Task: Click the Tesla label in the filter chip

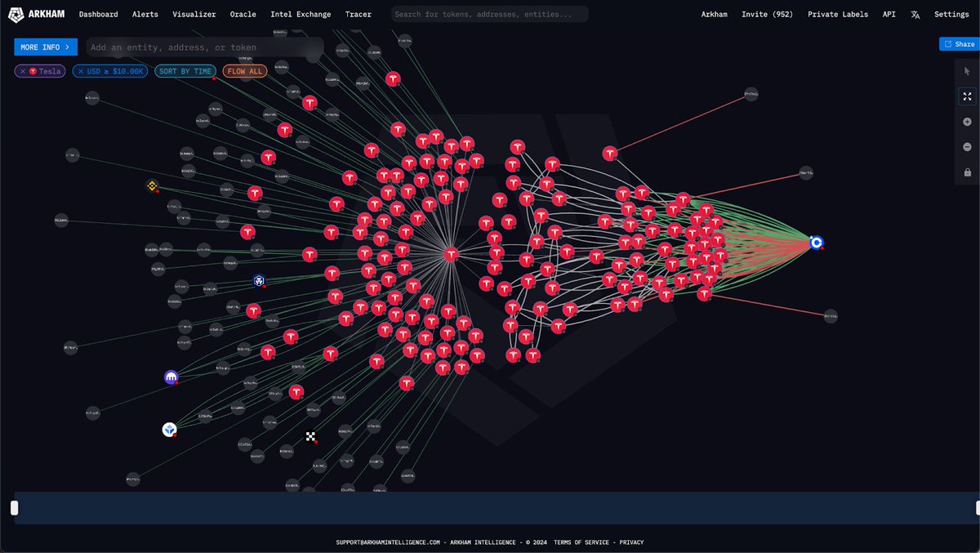Action: click(50, 71)
